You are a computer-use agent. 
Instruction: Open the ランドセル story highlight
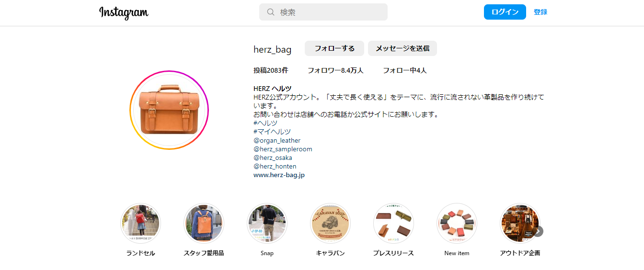[x=140, y=224]
